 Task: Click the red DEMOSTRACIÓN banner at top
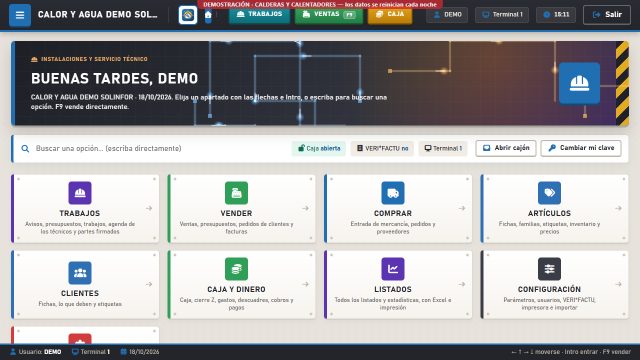click(x=320, y=4)
